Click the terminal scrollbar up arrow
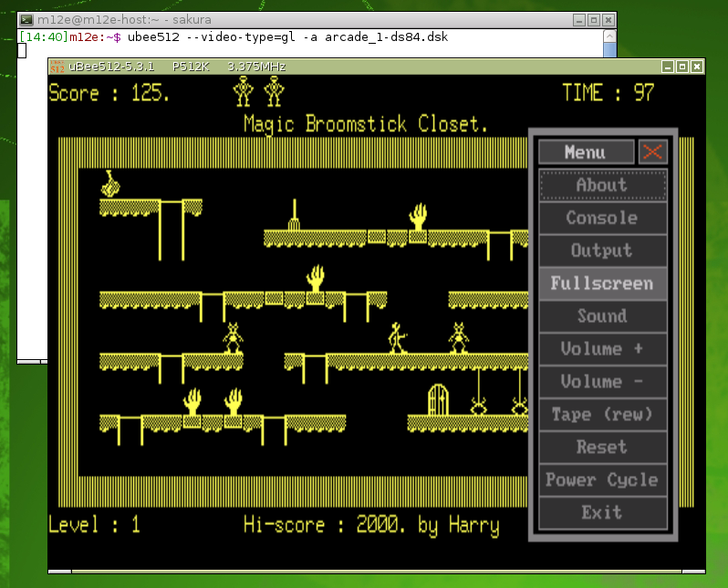 coord(609,35)
